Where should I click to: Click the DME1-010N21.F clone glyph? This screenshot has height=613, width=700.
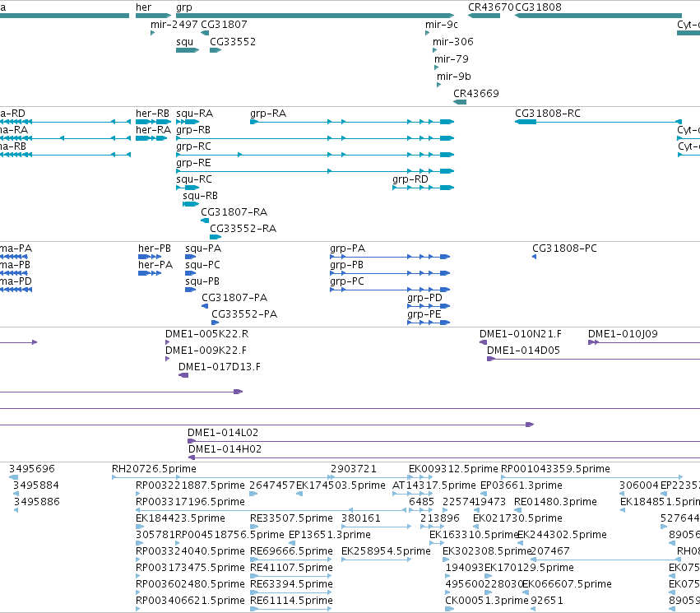[x=483, y=342]
